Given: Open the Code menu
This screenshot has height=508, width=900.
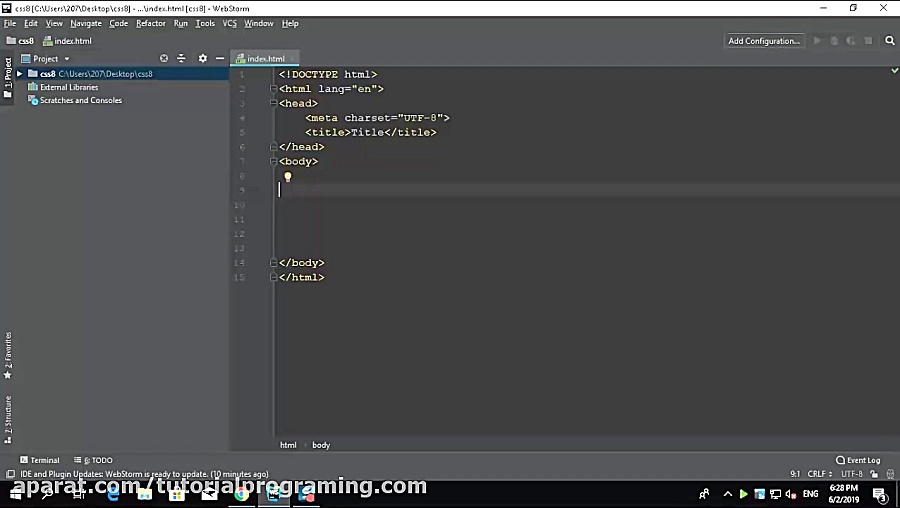Looking at the screenshot, I should [x=118, y=24].
